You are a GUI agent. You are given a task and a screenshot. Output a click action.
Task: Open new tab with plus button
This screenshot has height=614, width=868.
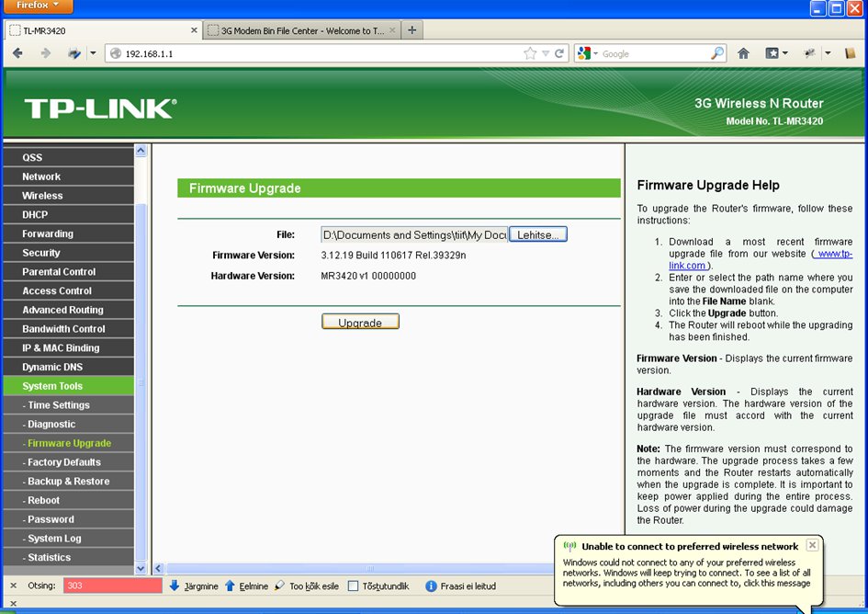(x=411, y=30)
